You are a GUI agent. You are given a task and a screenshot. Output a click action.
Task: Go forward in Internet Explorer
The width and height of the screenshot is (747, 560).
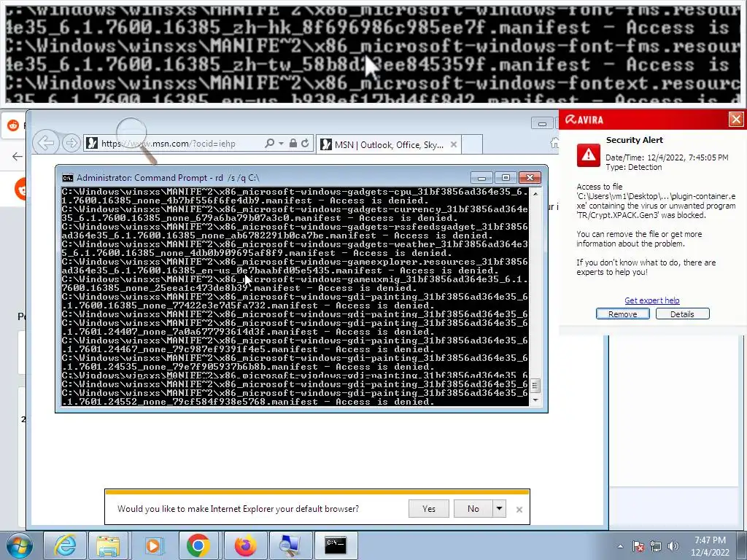coord(71,143)
